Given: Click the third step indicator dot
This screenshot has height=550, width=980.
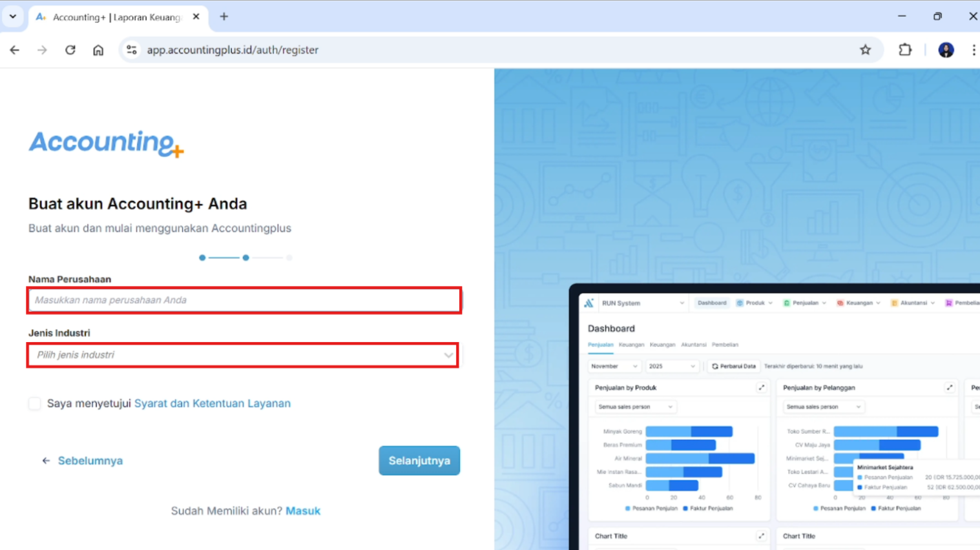Looking at the screenshot, I should (x=289, y=258).
